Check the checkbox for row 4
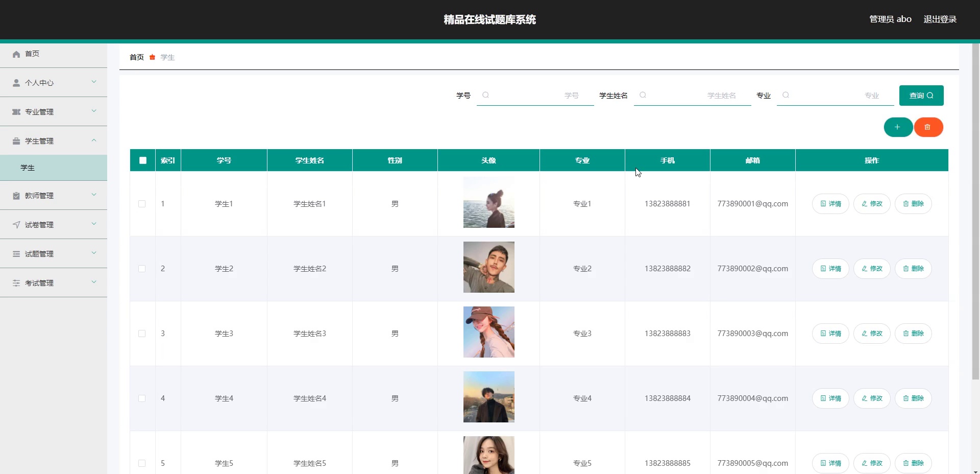980x474 pixels. click(x=142, y=398)
